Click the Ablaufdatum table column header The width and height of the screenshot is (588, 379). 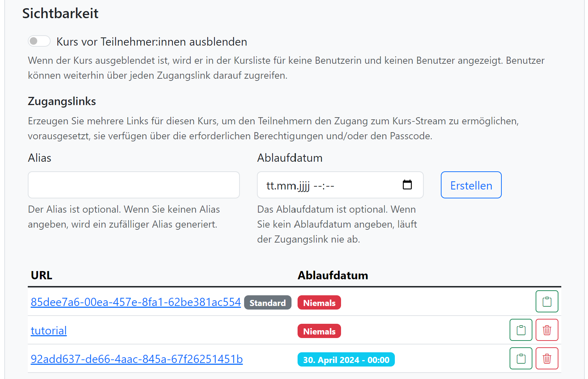pyautogui.click(x=332, y=275)
